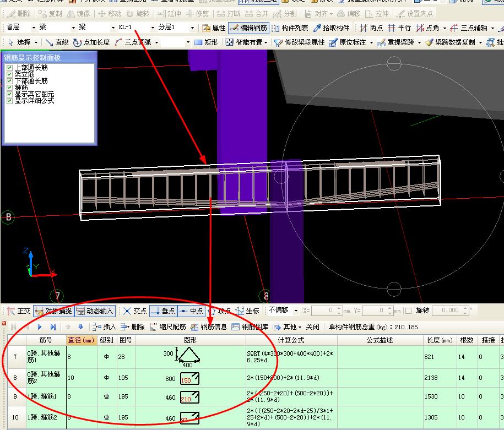Toggle the 箍筋 stirrup checkbox

[x=9, y=88]
